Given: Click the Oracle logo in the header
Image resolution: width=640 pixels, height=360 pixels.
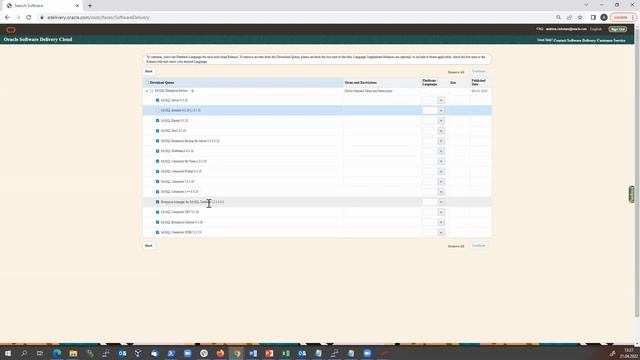Looking at the screenshot, I should [x=11, y=30].
